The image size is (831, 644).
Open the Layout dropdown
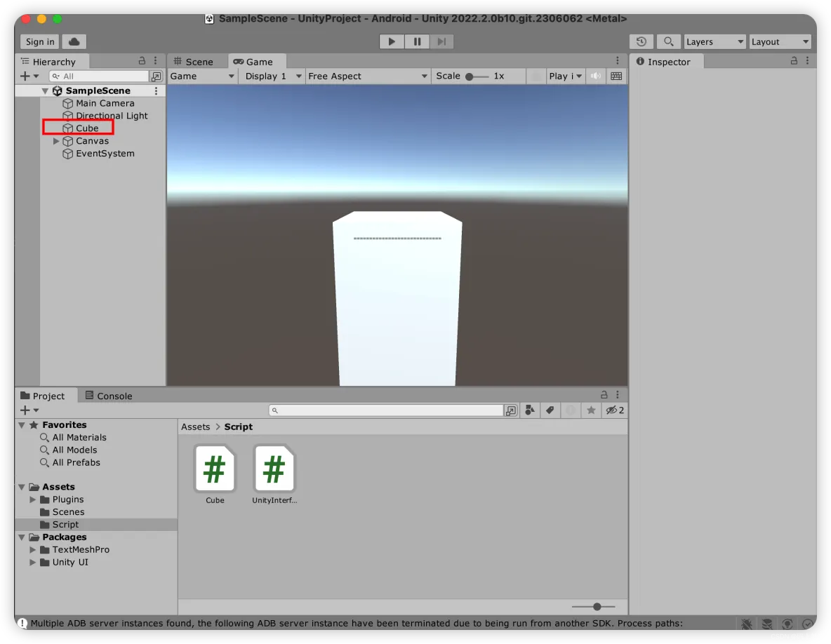click(780, 41)
